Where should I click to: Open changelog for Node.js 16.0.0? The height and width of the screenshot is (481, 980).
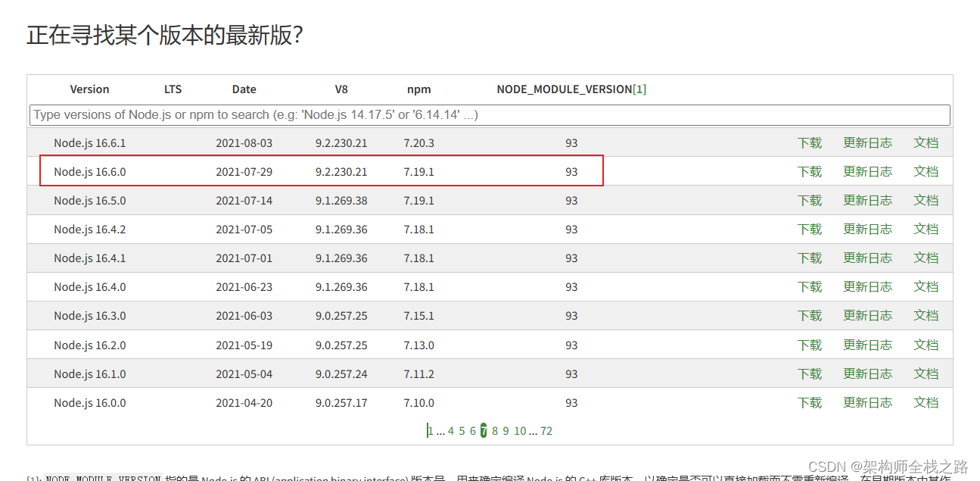(x=867, y=403)
